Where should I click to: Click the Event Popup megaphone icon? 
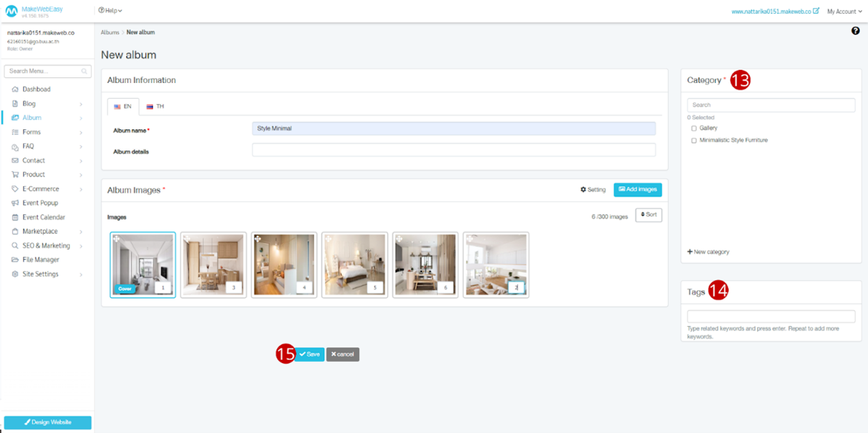[15, 203]
